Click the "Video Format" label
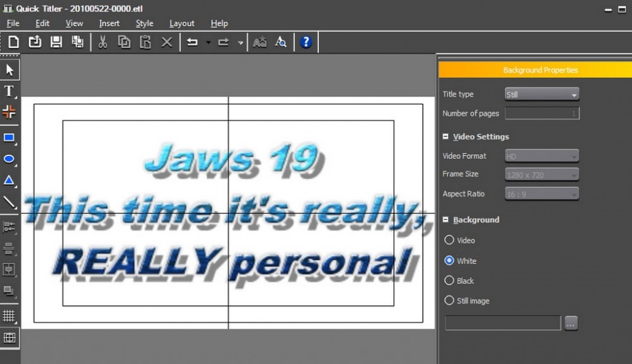Viewport: 632px width, 364px height. pyautogui.click(x=465, y=155)
